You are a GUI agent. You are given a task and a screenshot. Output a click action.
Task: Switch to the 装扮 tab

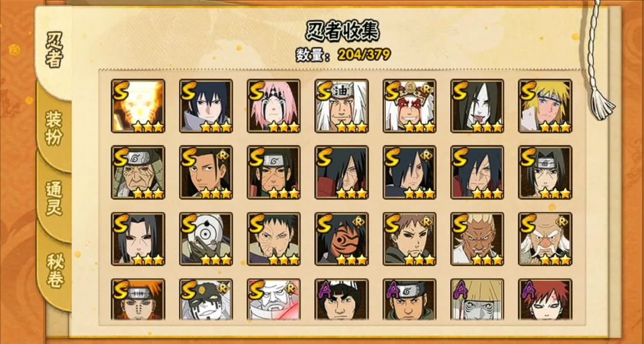[54, 128]
